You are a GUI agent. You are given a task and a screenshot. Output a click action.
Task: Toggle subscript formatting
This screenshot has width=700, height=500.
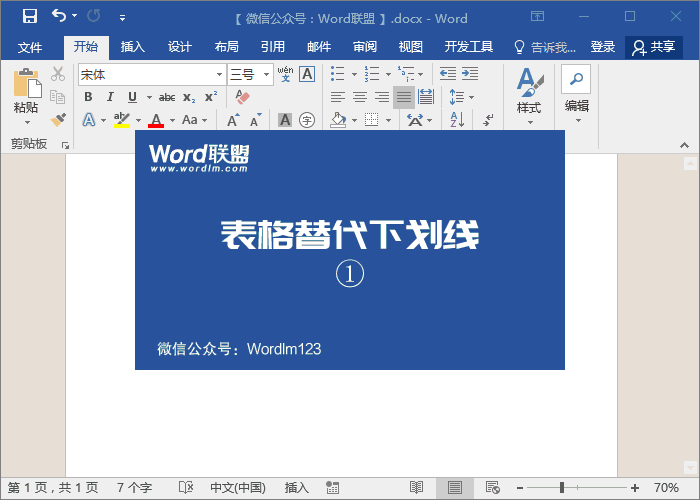tap(189, 97)
